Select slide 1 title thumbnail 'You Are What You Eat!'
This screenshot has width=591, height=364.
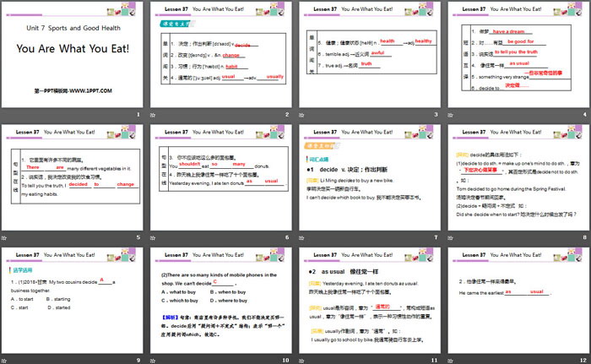point(72,54)
